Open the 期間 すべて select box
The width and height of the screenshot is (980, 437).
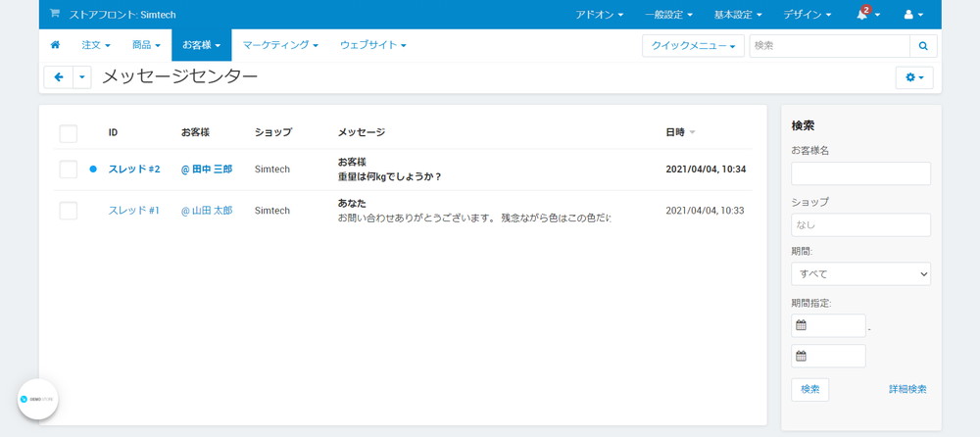click(x=860, y=273)
